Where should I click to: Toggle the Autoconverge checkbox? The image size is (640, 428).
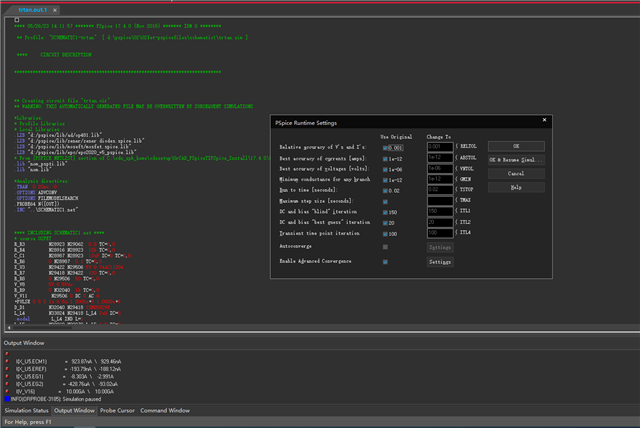[x=385, y=247]
